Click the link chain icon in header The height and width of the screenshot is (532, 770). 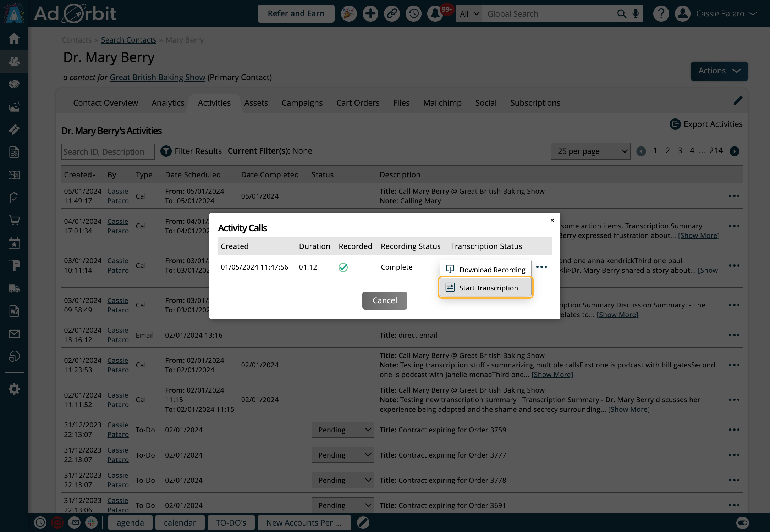pos(392,13)
